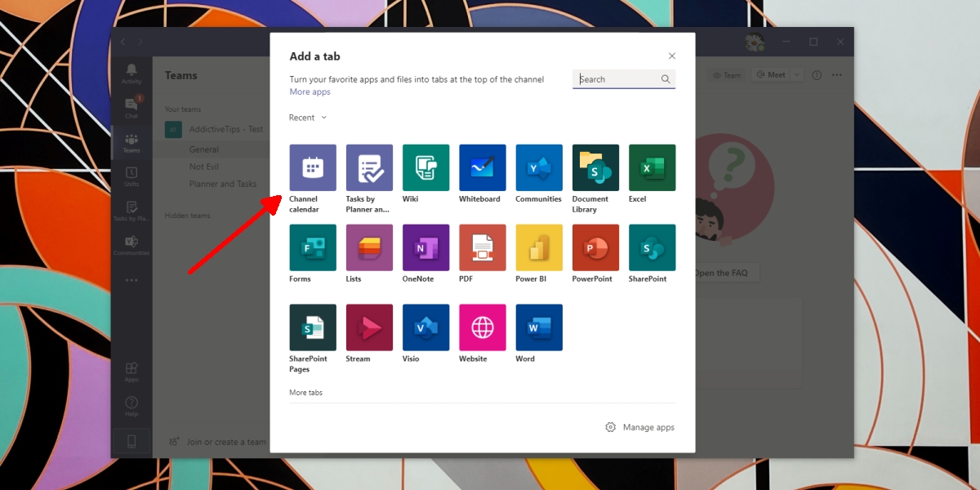Select Tasks by Planner app tile
This screenshot has height=490, width=980.
369,168
